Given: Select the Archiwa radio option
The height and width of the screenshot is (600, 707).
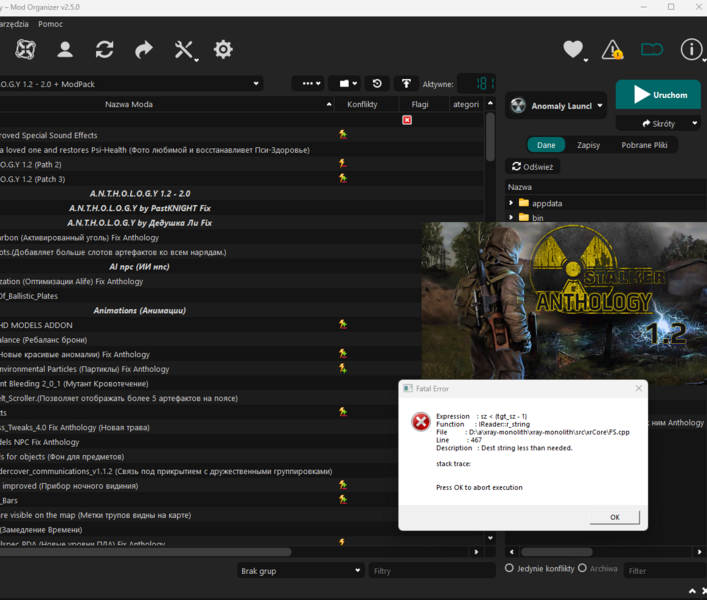Looking at the screenshot, I should [x=582, y=568].
